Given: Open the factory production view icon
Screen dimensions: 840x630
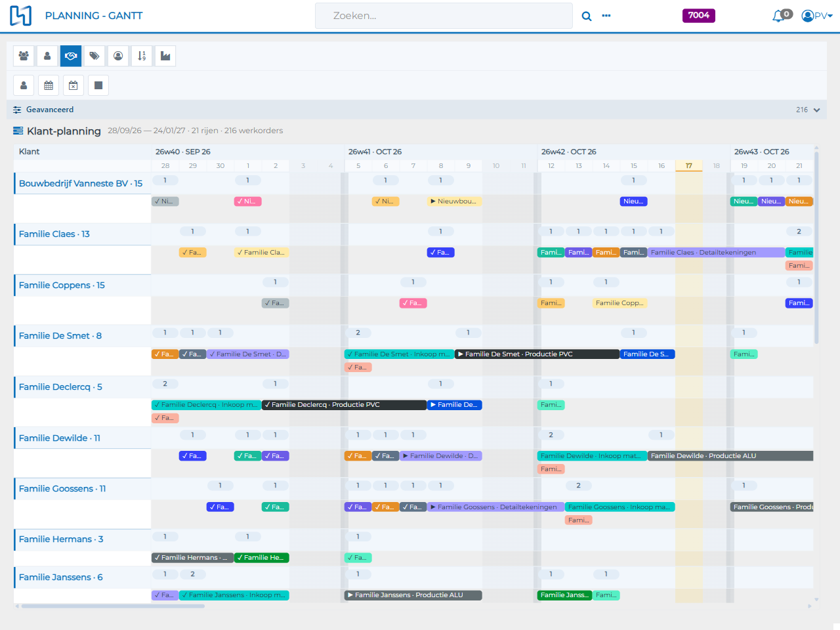Looking at the screenshot, I should (165, 56).
